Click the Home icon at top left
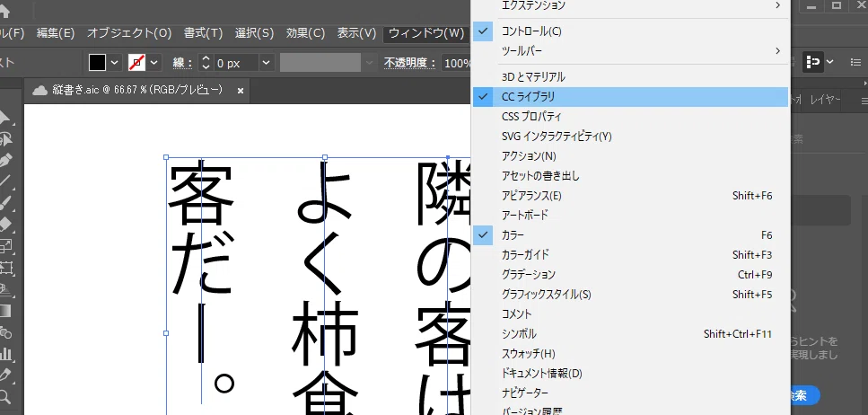This screenshot has height=415, width=868. 4,11
